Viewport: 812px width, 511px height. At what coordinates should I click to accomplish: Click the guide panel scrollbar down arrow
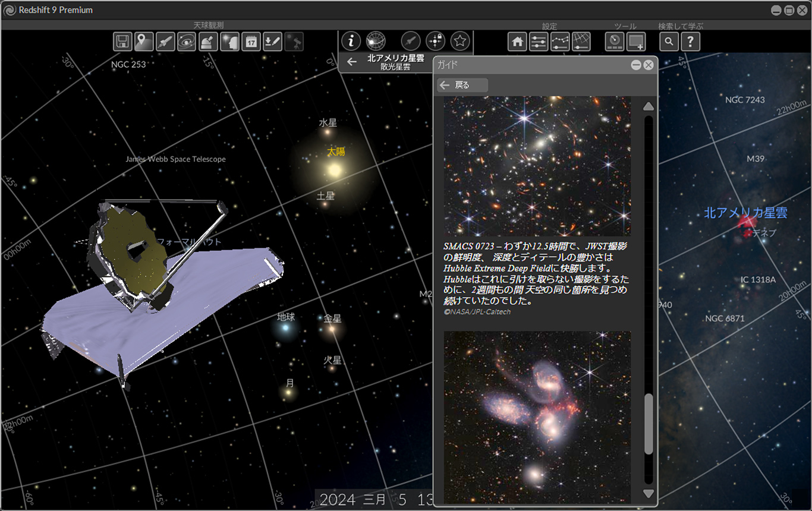click(x=649, y=494)
